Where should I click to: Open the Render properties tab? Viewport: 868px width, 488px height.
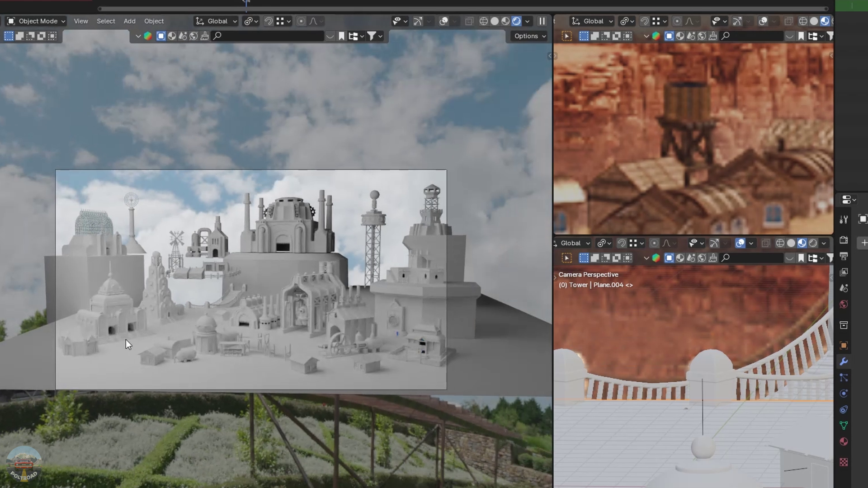point(844,240)
